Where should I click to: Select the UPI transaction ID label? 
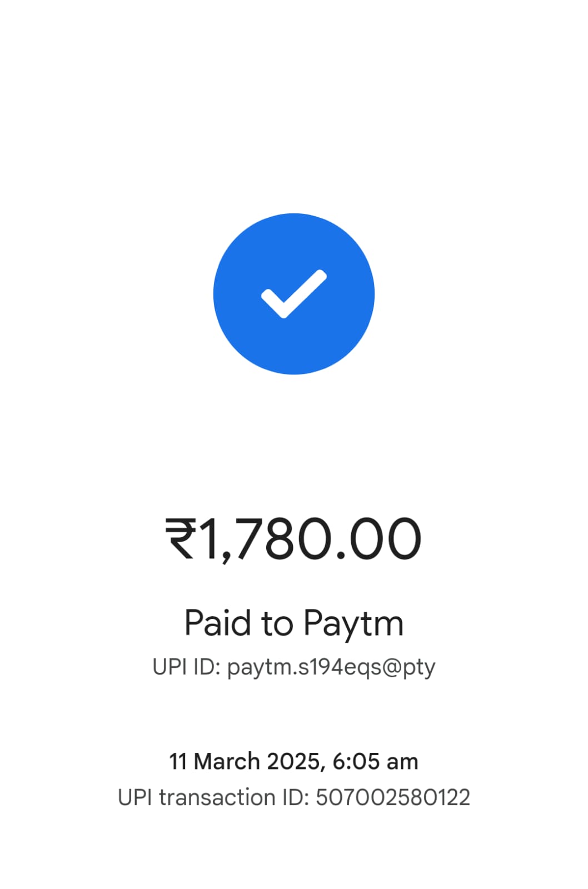pyautogui.click(x=214, y=797)
